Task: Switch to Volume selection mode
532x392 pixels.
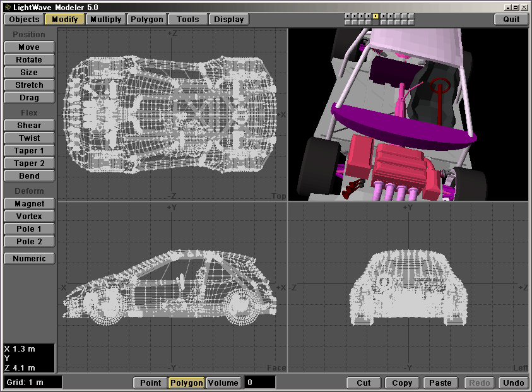Action: [223, 383]
